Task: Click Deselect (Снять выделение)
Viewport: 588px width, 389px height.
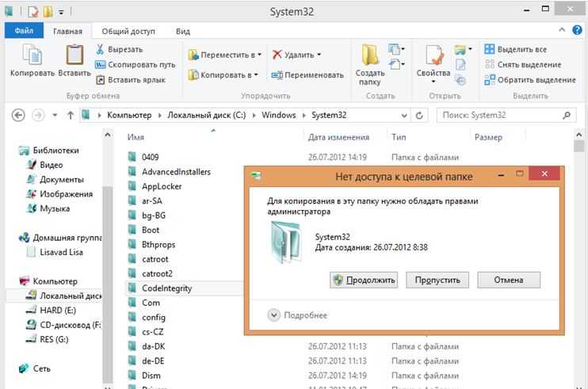Action: (x=523, y=65)
